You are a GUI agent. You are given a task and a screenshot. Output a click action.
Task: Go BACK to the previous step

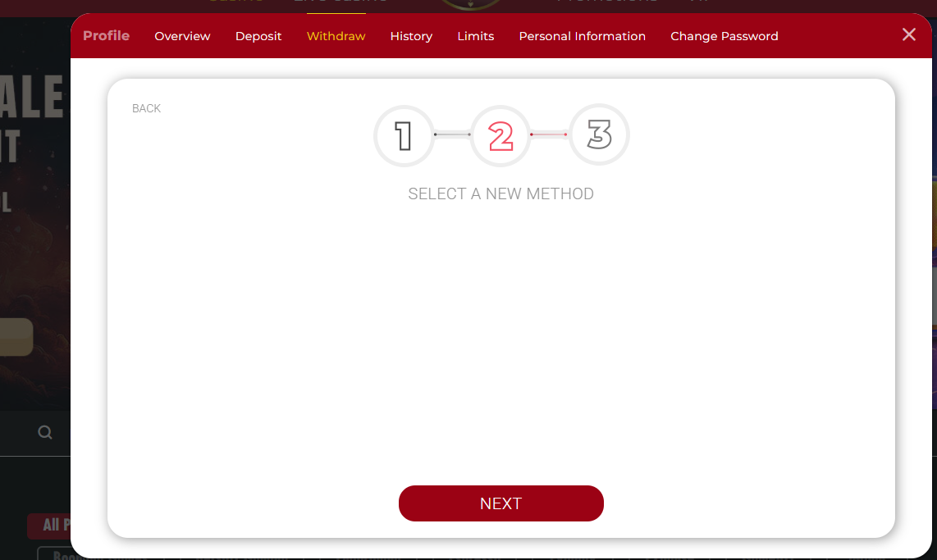click(x=146, y=108)
